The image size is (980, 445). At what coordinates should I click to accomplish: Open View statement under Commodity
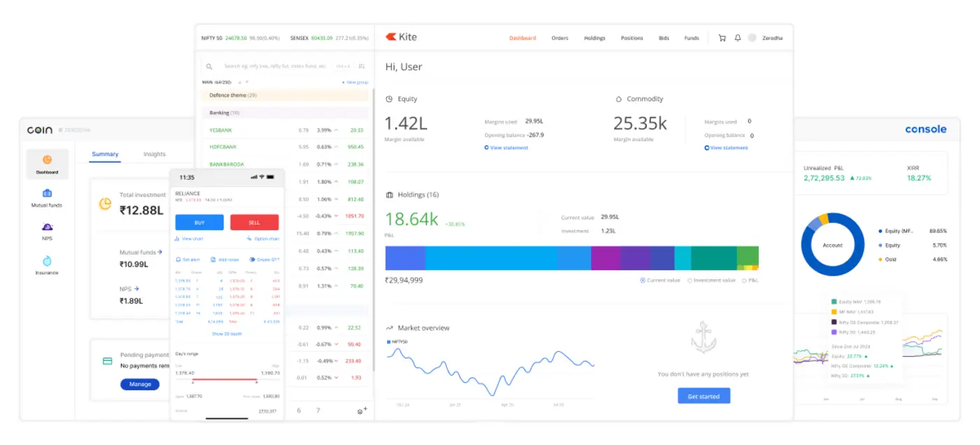(726, 148)
